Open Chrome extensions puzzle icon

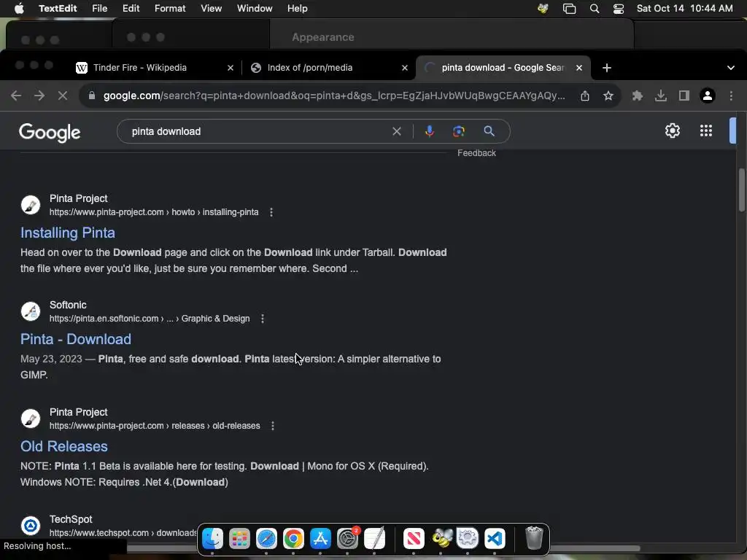[638, 96]
